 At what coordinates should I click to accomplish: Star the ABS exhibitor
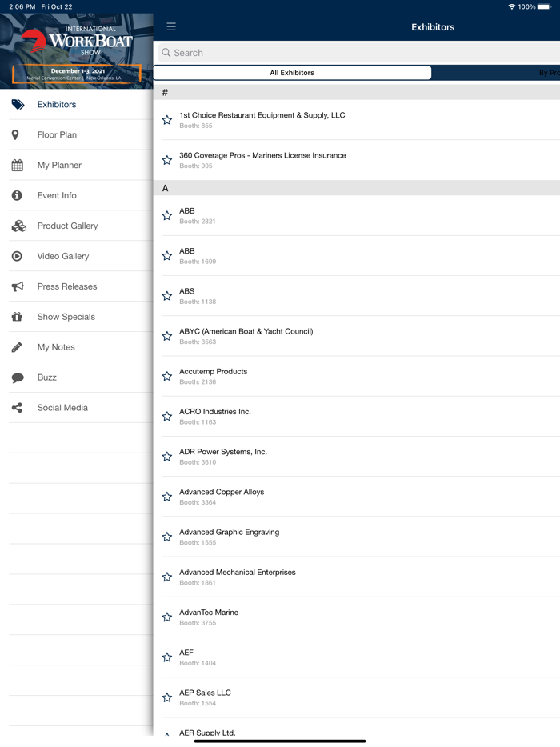pos(167,296)
